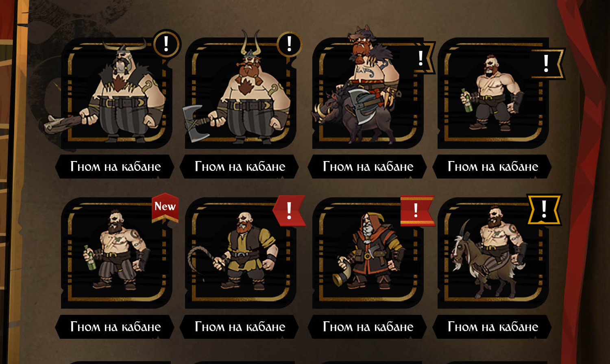610x364 pixels.
Task: Click the black flag exclamation badge on the top-row bottle dwarf
Action: [547, 64]
